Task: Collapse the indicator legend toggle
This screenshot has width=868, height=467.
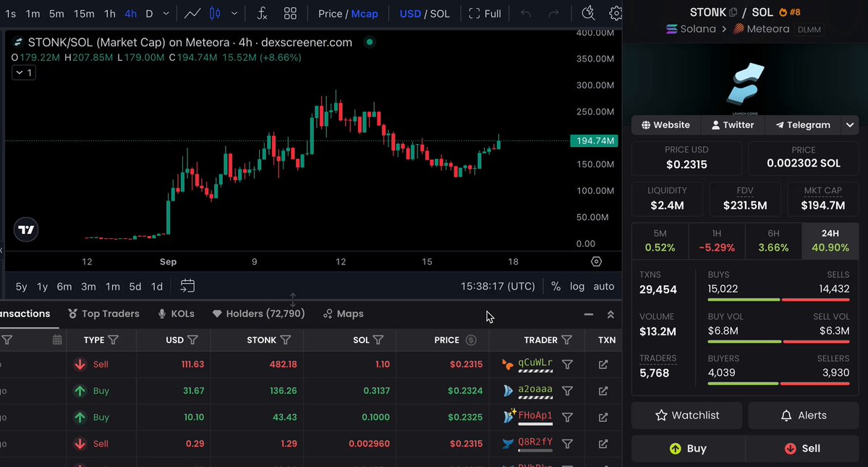Action: (23, 72)
